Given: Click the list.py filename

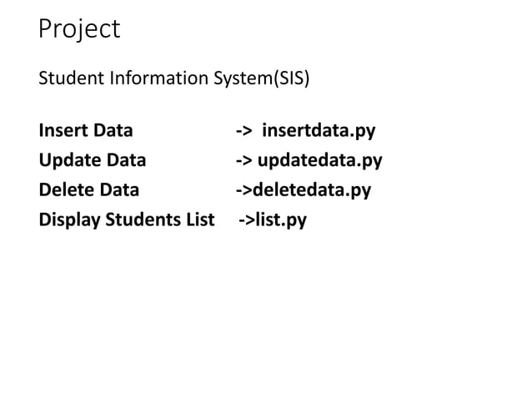Looking at the screenshot, I should click(281, 220).
